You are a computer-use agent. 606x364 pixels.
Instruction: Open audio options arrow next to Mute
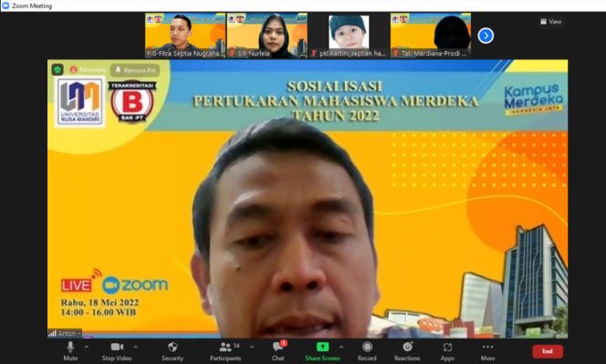coord(86,347)
